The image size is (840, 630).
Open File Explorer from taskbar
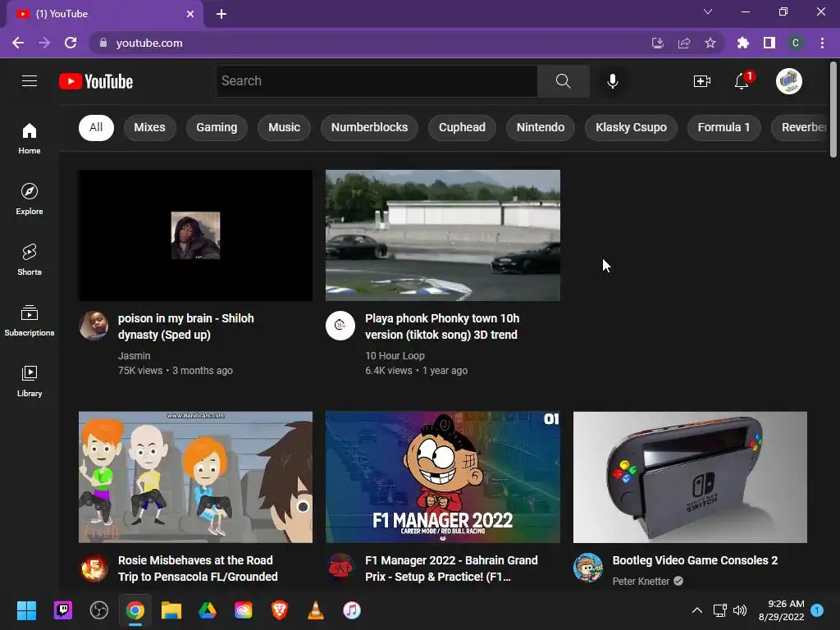[x=171, y=610]
